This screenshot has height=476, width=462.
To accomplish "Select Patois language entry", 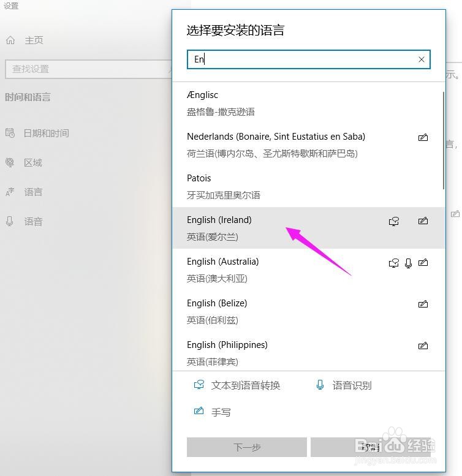I will [308, 186].
